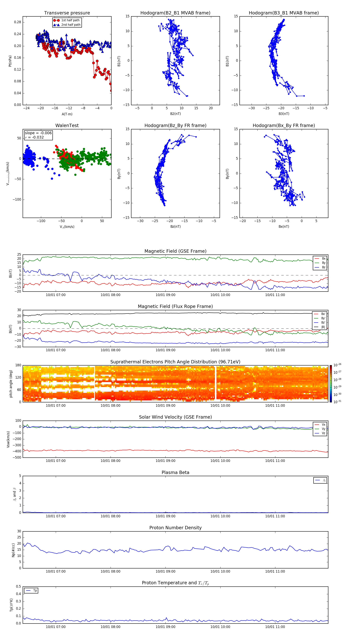Viewport: 351px width, 644px height.
Task: Click the 'Vremaining(km/s)' y-axis label
Action: coord(8,173)
